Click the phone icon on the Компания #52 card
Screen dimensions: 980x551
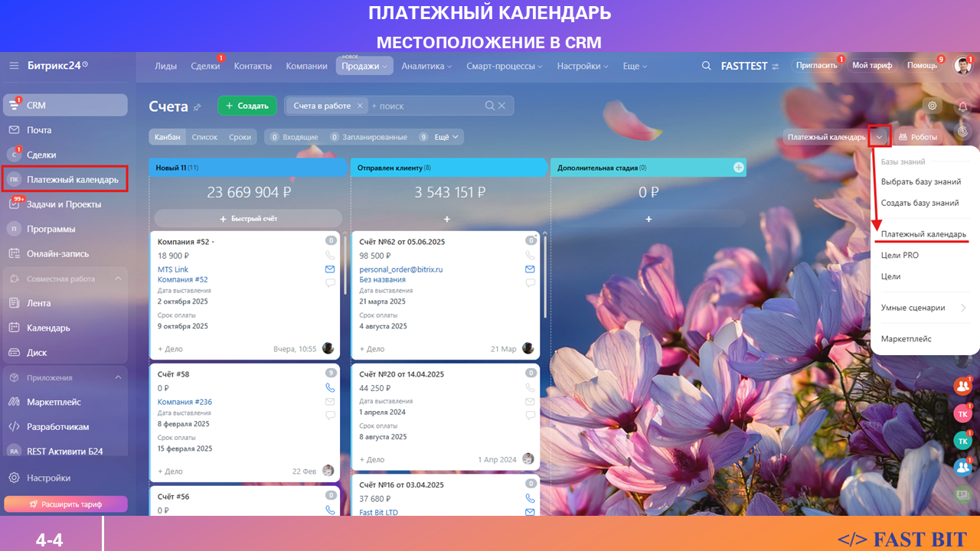click(x=330, y=256)
